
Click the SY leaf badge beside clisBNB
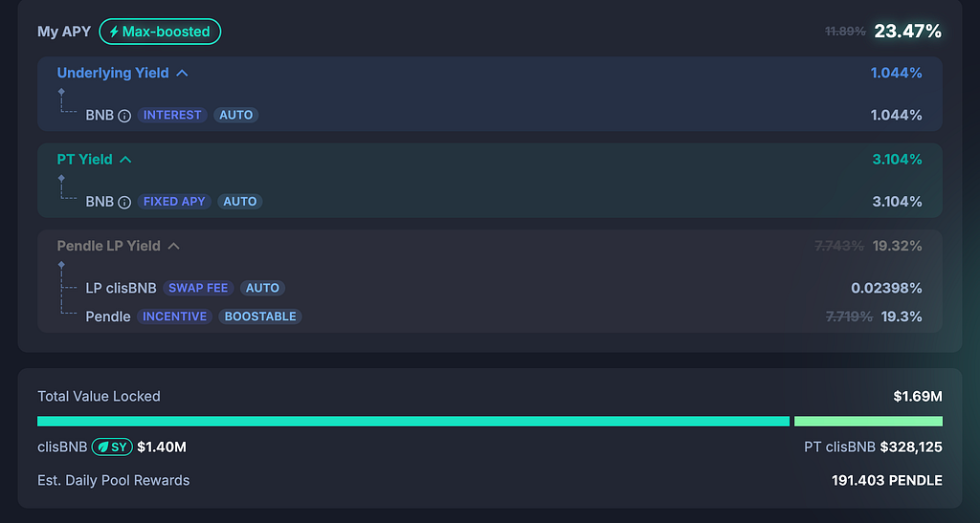pos(112,447)
